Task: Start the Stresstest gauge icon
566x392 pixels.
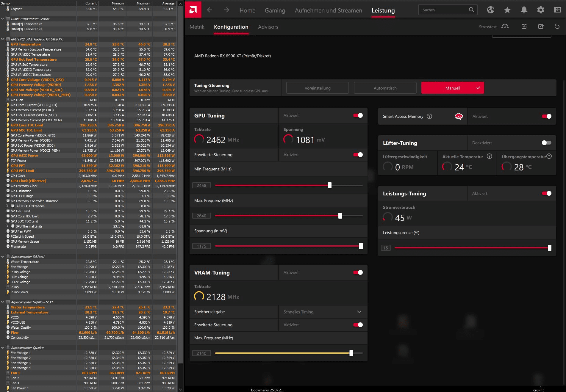Action: [x=505, y=26]
